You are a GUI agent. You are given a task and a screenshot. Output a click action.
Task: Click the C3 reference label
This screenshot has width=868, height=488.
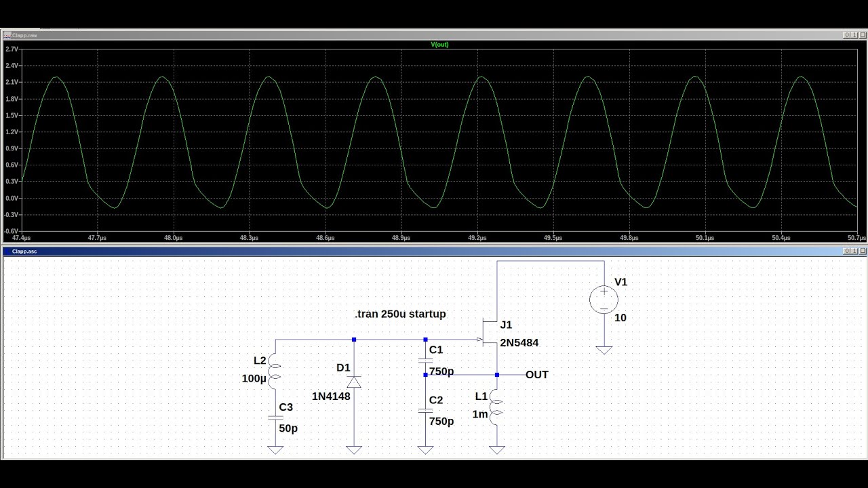[x=286, y=407]
